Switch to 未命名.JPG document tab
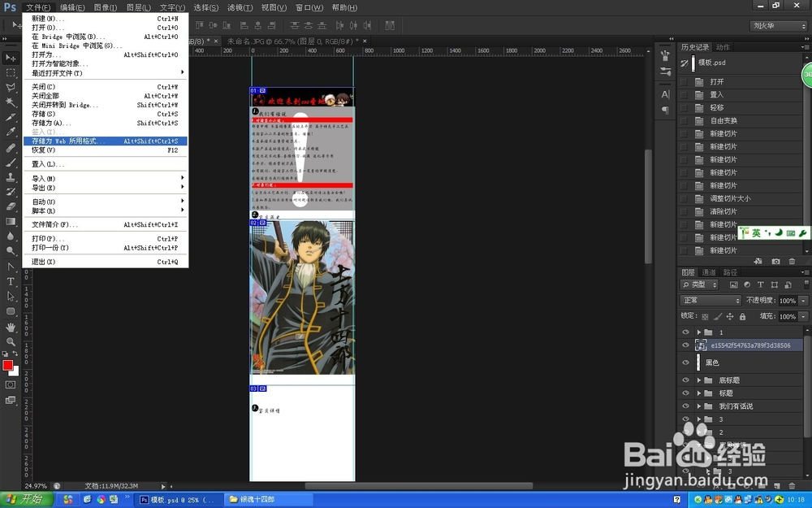The height and width of the screenshot is (508, 812). pyautogui.click(x=292, y=41)
